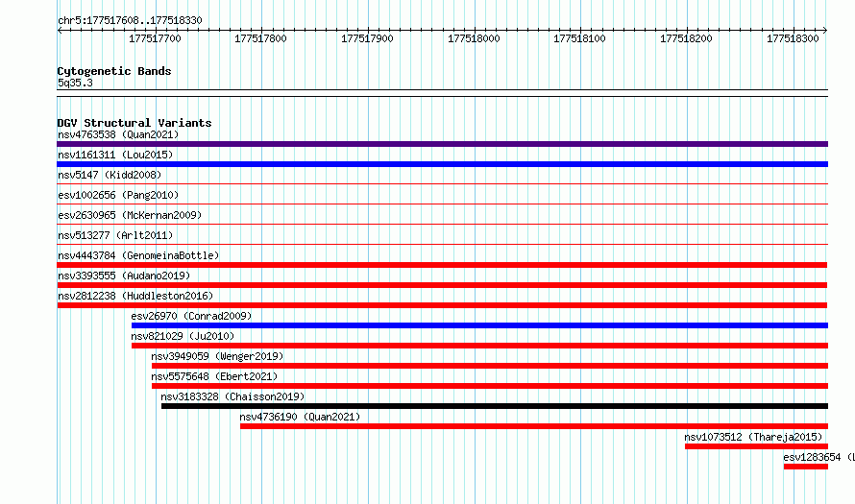This screenshot has height=504, width=855.
Task: Click ruler position 177517800
Action: pyautogui.click(x=260, y=38)
